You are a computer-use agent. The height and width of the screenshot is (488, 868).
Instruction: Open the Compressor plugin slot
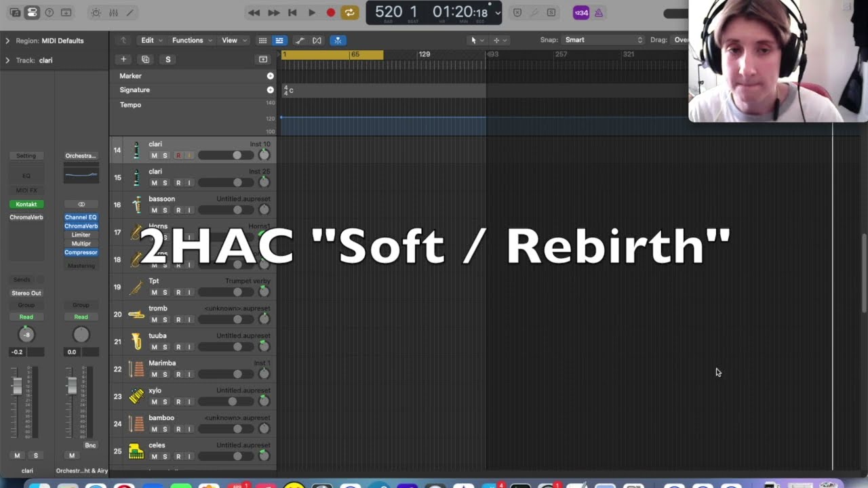coord(81,253)
